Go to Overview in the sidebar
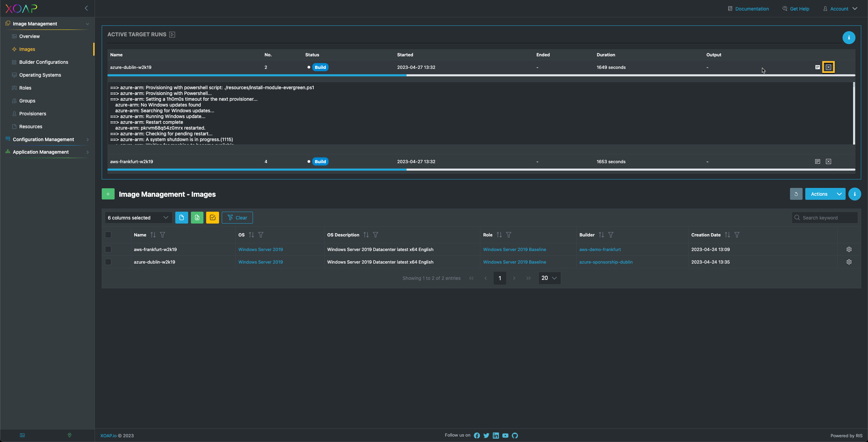 29,36
